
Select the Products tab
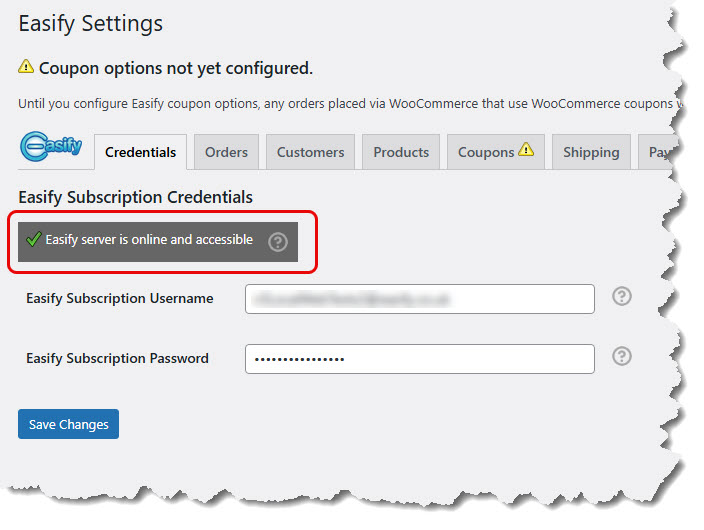coord(401,152)
